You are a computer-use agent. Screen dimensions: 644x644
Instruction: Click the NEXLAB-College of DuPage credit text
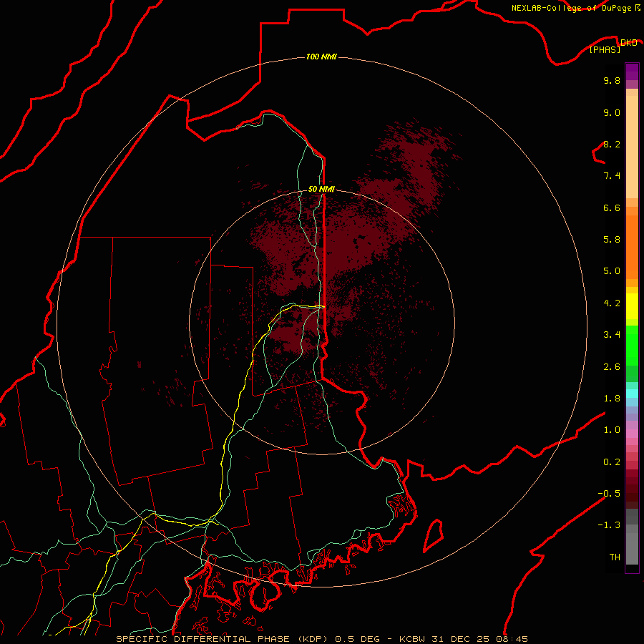[x=571, y=8]
